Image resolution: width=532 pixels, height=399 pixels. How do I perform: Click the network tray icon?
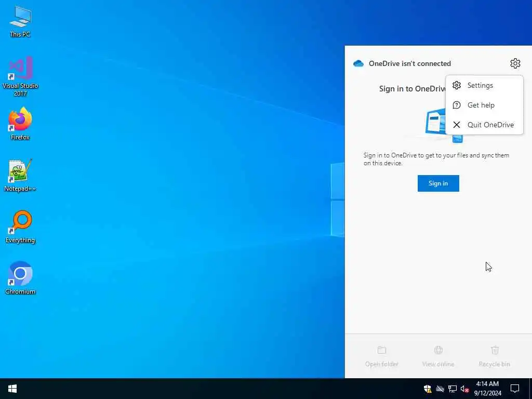pos(453,389)
